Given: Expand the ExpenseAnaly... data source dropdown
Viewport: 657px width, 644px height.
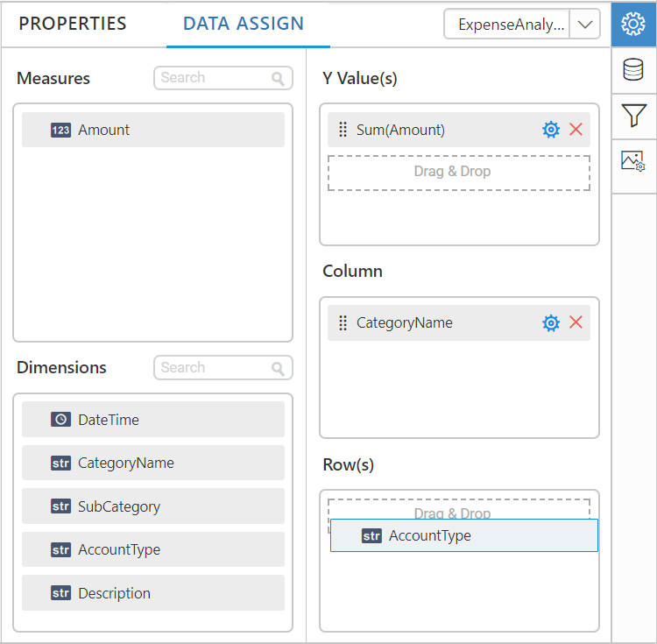Looking at the screenshot, I should [584, 25].
